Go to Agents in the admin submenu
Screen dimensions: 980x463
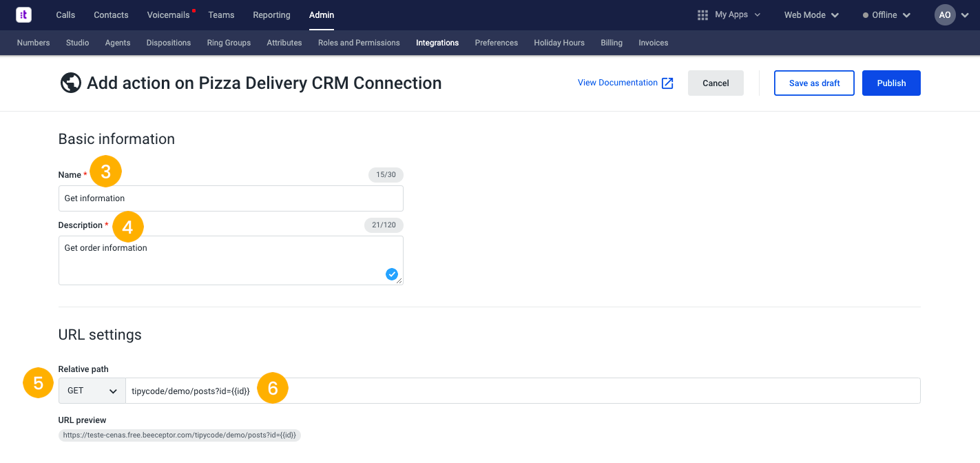(118, 43)
